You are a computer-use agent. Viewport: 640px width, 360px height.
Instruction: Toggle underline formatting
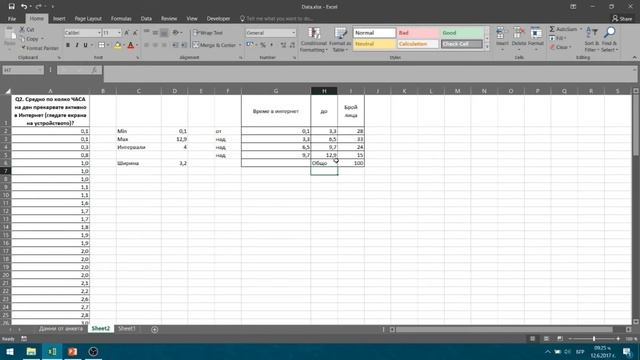point(85,45)
